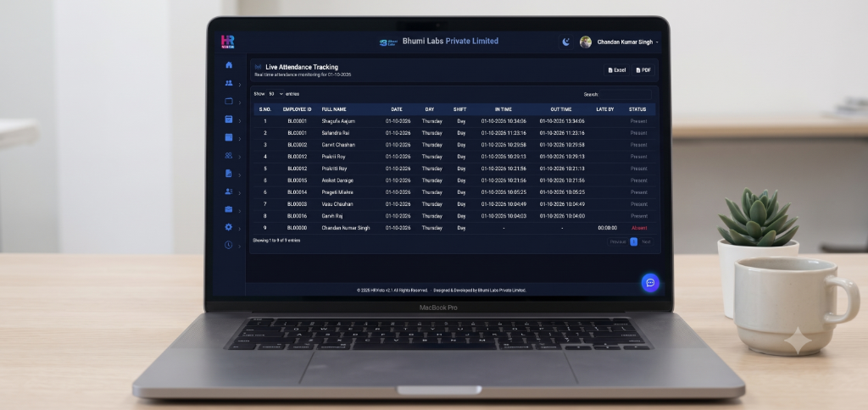
Task: Click the Live Attendance Tracking heading
Action: click(302, 67)
